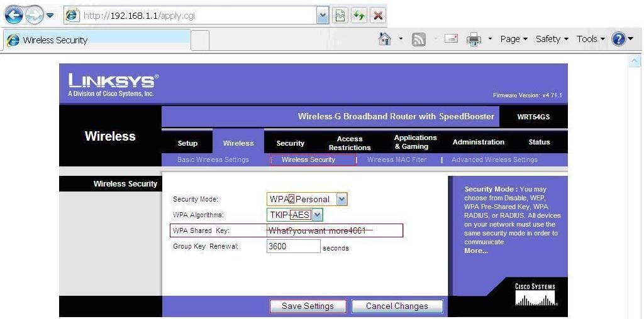Go back with the browser Back arrow

pyautogui.click(x=14, y=16)
